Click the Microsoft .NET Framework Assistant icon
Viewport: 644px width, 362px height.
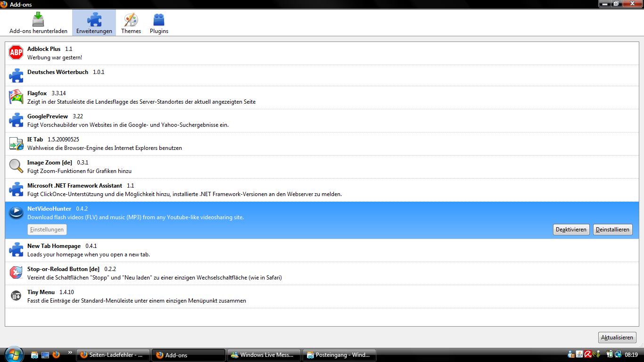pyautogui.click(x=16, y=189)
